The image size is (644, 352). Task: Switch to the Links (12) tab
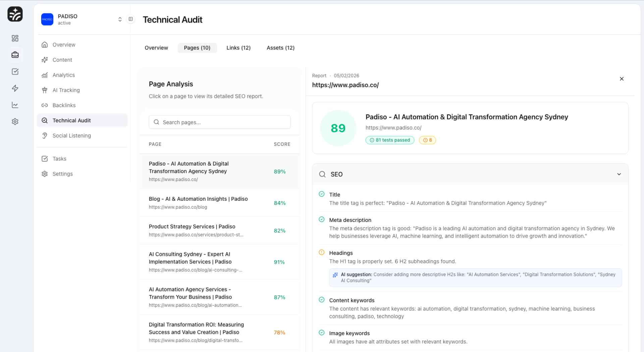coord(238,48)
